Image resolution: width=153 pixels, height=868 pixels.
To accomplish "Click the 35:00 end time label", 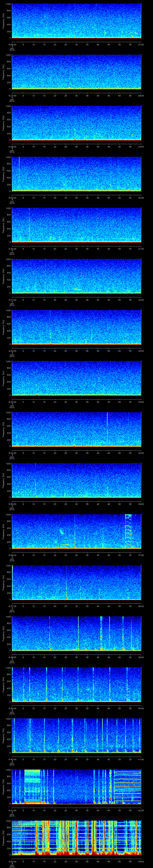I will pyautogui.click(x=141, y=453).
